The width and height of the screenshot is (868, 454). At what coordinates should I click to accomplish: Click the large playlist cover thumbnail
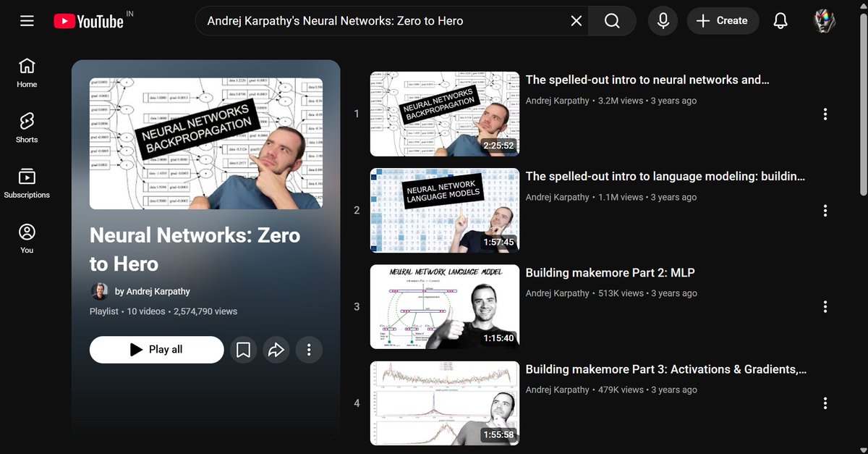click(x=206, y=143)
